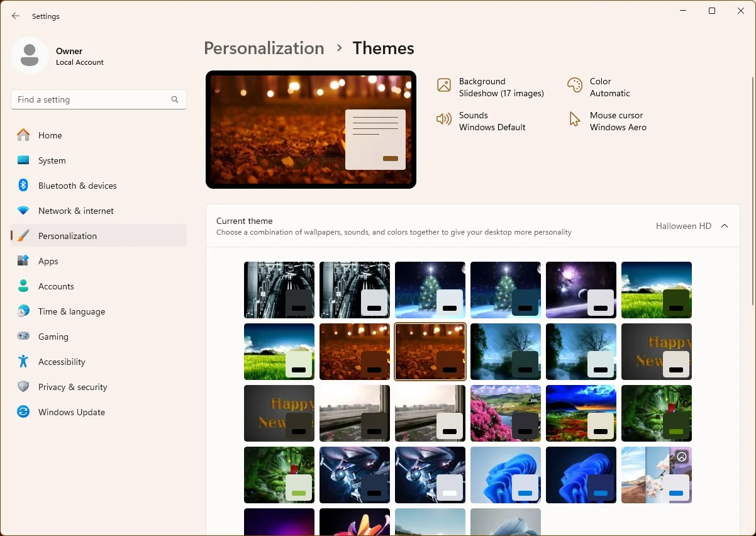Select the bare tree river theme, dark swatch
The width and height of the screenshot is (756, 536).
(506, 352)
